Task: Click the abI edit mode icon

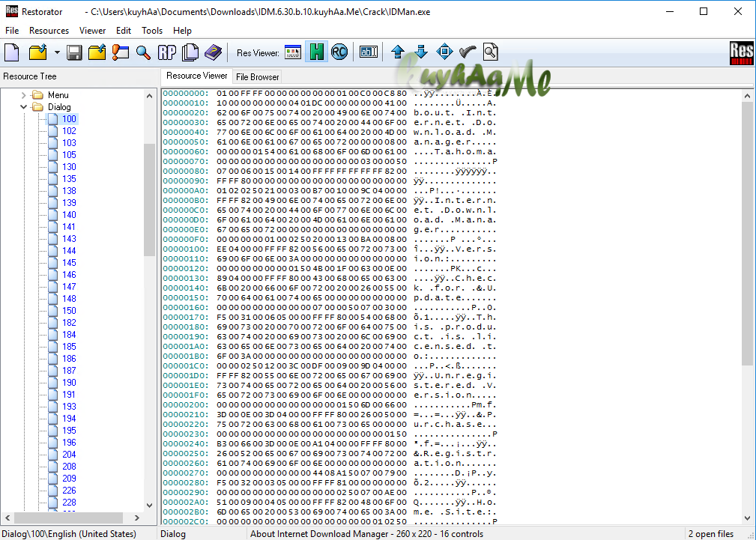Action: click(x=369, y=52)
